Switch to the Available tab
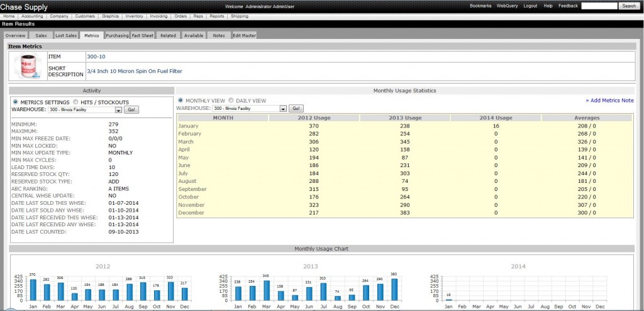644x311 pixels. tap(194, 36)
